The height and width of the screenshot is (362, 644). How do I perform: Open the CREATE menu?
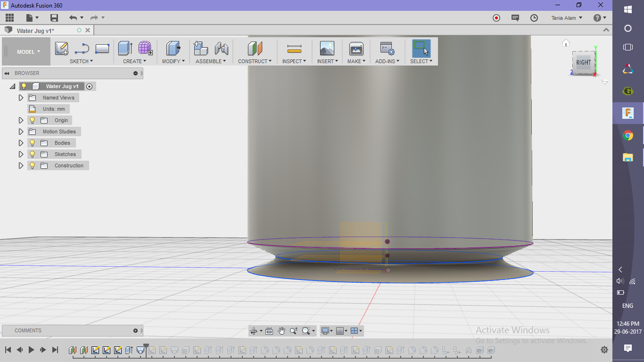[134, 61]
